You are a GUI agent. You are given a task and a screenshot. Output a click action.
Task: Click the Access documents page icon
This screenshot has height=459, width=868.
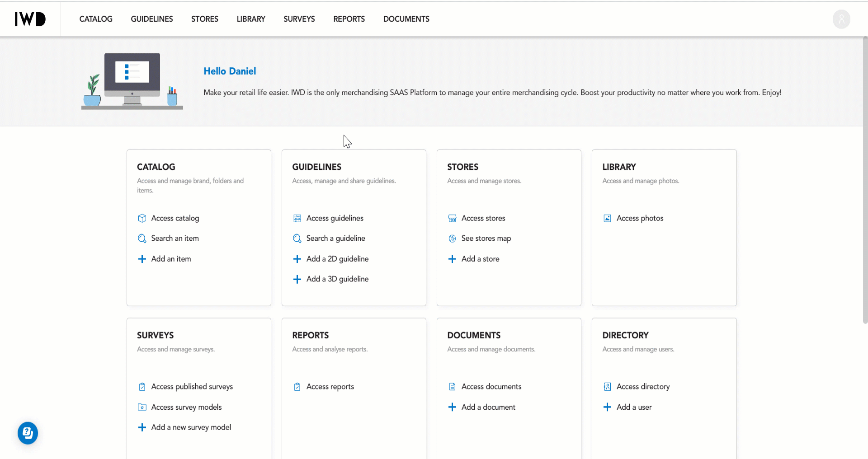452,387
